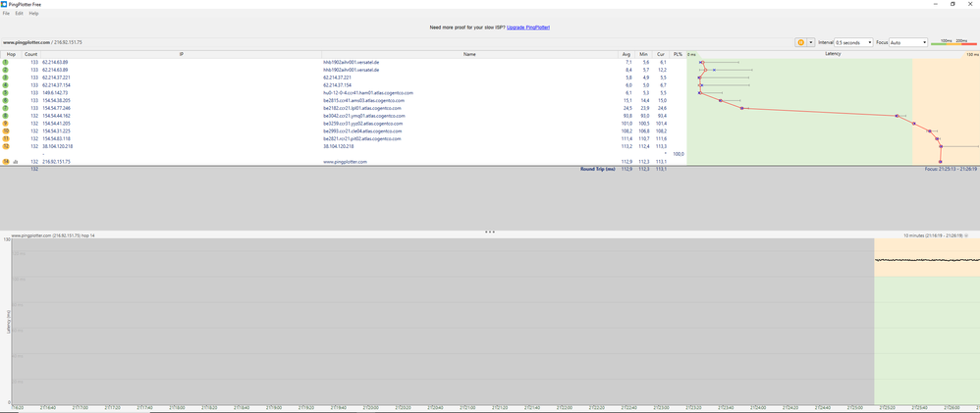The height and width of the screenshot is (413, 980).
Task: Click the Count column header
Action: [x=31, y=54]
